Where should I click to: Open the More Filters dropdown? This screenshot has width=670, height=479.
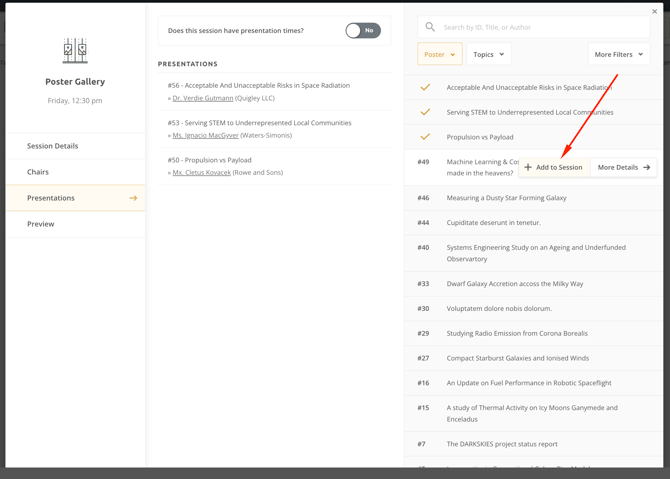click(x=618, y=54)
